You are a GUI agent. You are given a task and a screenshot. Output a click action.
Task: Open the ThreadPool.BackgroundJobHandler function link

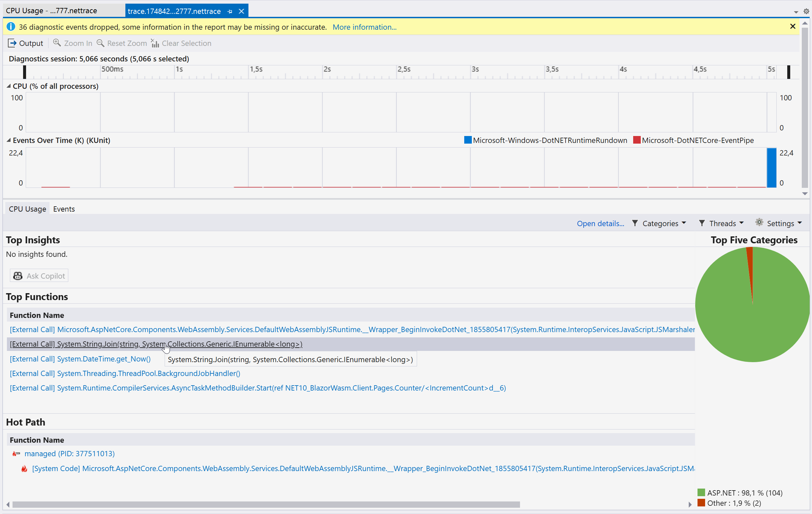click(125, 373)
